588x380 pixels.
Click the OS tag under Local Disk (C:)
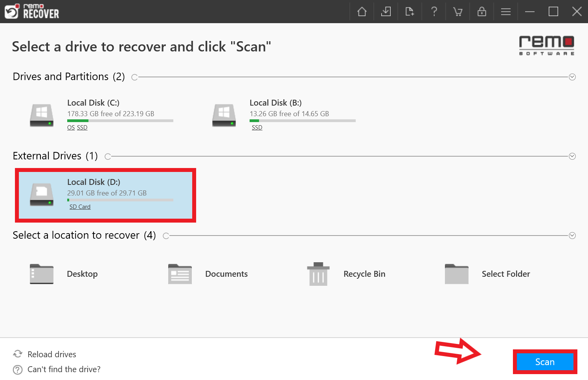tap(71, 128)
